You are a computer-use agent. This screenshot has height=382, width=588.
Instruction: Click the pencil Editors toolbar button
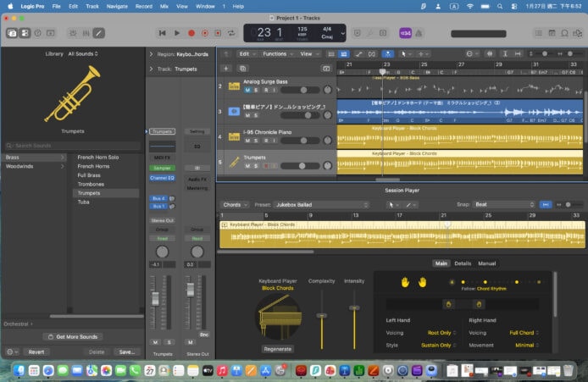[99, 33]
